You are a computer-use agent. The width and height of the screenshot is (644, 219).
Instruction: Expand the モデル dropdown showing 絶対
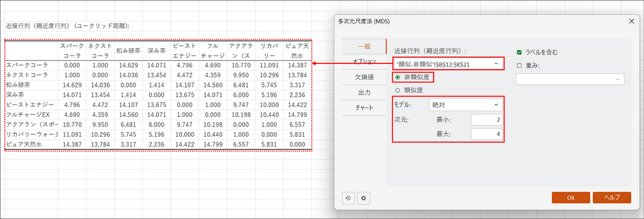click(466, 104)
